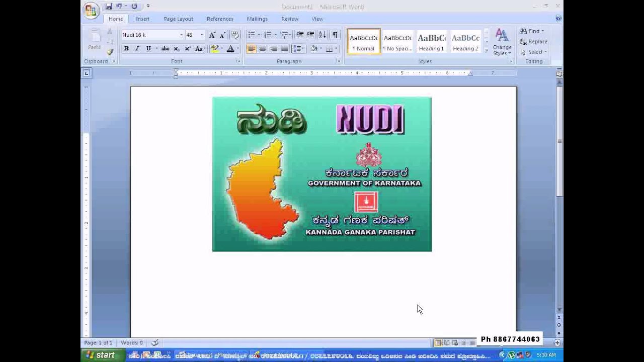The image size is (644, 362).
Task: Expand the font size 48 dropdown
Action: 202,35
